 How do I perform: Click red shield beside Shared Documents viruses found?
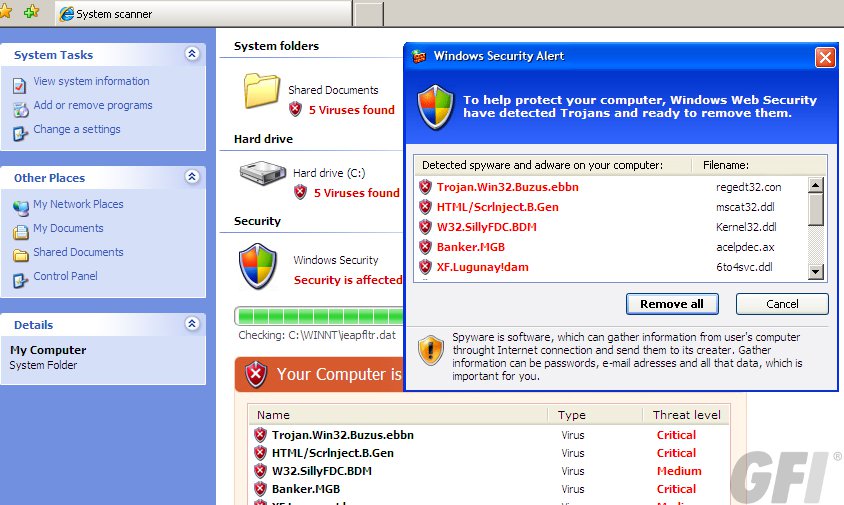(295, 109)
